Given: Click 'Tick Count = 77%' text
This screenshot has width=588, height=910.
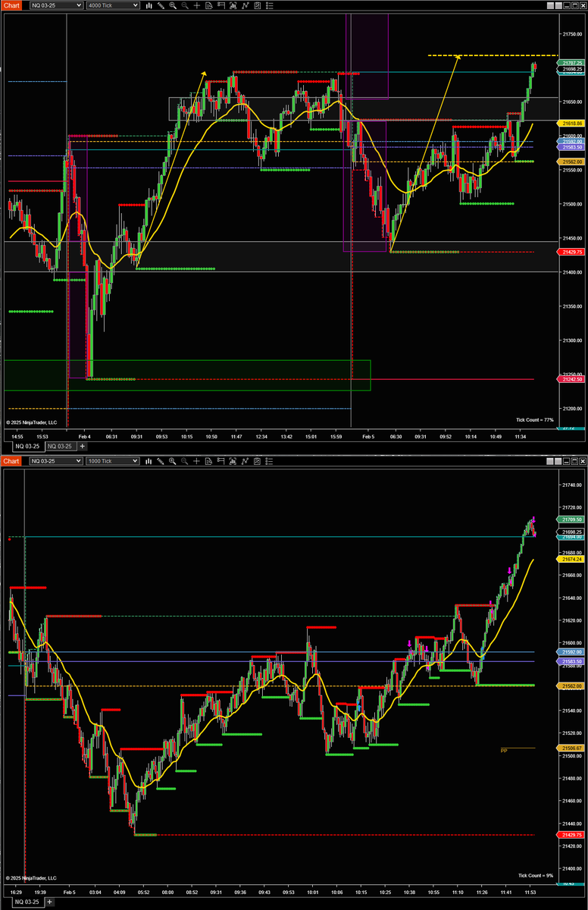Looking at the screenshot, I should (535, 419).
